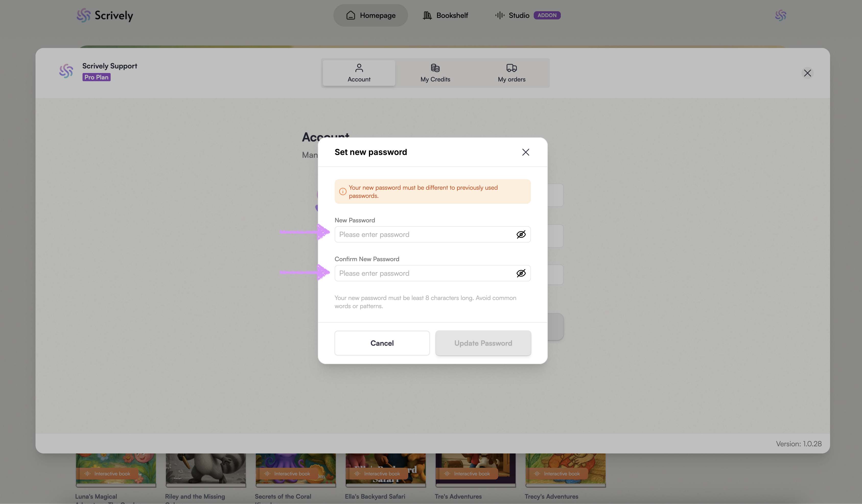Screen dimensions: 862x504
Task: Focus the New Password input field
Action: [x=424, y=235]
